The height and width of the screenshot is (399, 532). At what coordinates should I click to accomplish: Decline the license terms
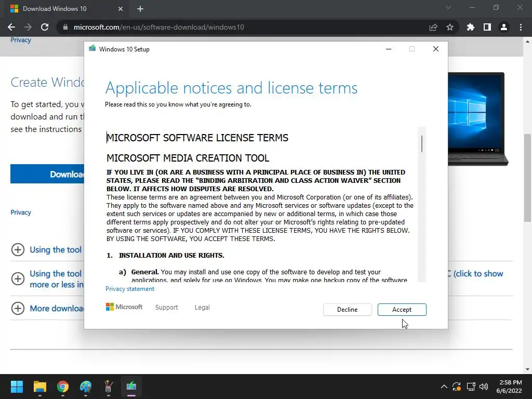tap(347, 310)
